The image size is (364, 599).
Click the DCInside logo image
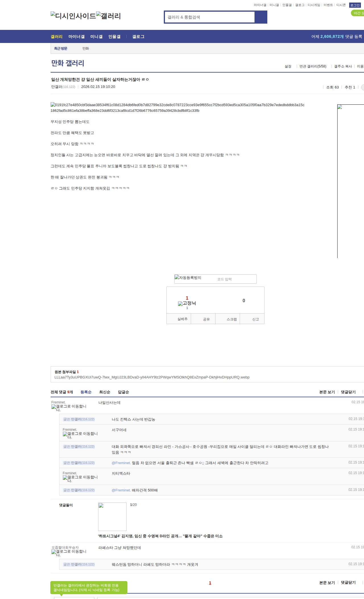point(73,16)
